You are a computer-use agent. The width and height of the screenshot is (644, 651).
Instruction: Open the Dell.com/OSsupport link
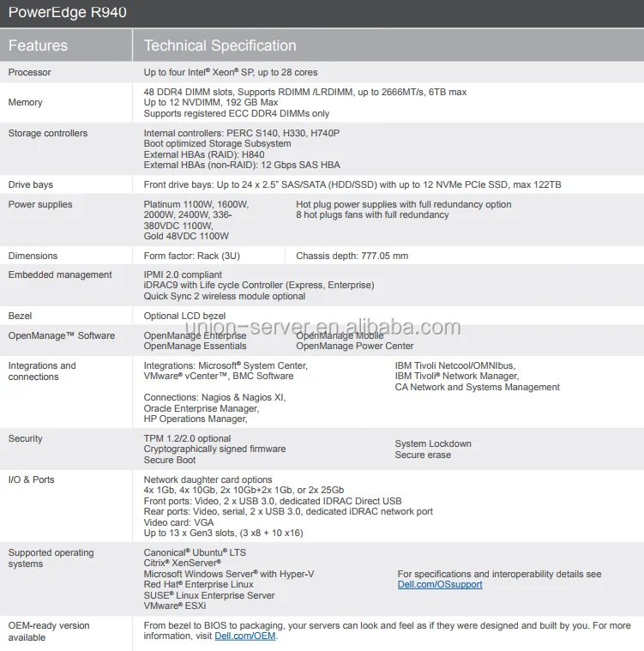[x=439, y=584]
